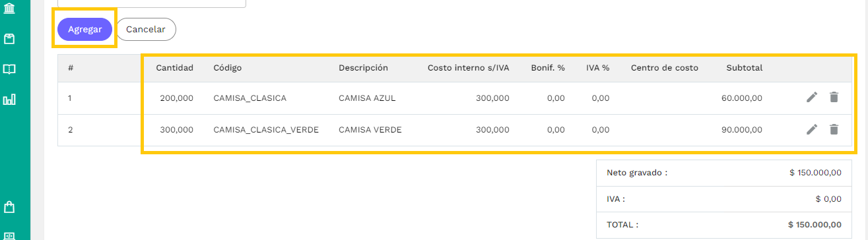Edit the CAMISA VERDE row with pencil icon
Viewport: 868px width, 240px height.
[812, 130]
